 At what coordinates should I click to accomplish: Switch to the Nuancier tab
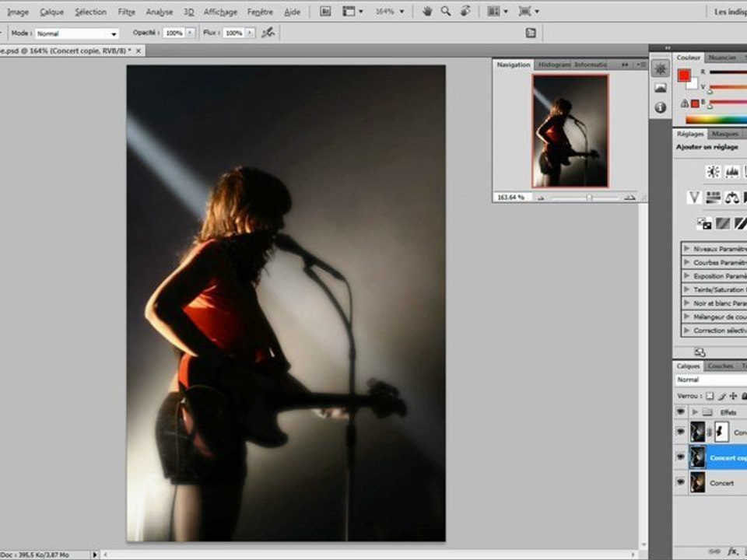(722, 58)
